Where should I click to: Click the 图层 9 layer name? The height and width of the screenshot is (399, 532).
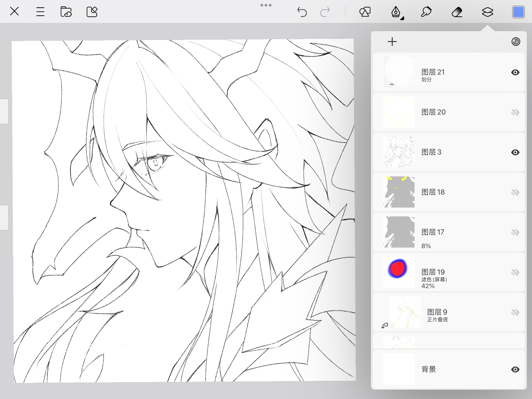[437, 312]
